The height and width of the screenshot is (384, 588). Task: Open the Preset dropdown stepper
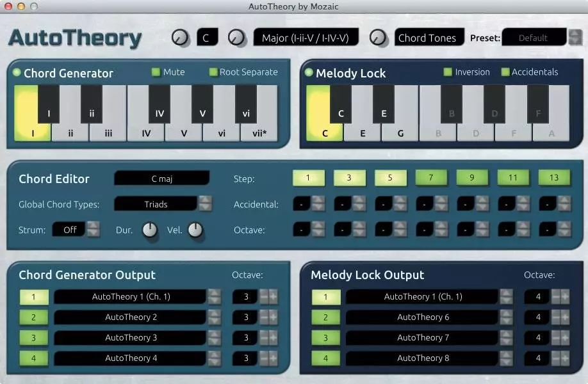575,38
